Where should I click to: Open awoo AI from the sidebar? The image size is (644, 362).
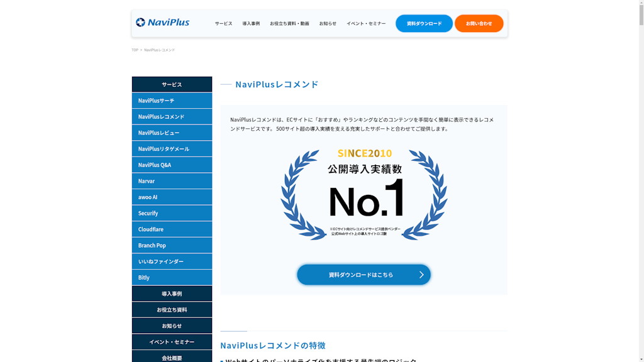click(x=172, y=197)
